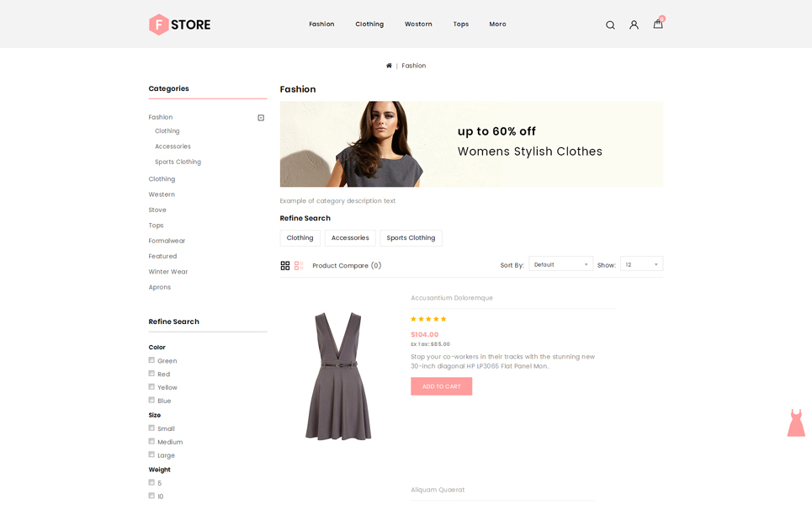Viewport: 812px width, 505px height.
Task: Check the Medium size filter
Action: pyautogui.click(x=151, y=441)
